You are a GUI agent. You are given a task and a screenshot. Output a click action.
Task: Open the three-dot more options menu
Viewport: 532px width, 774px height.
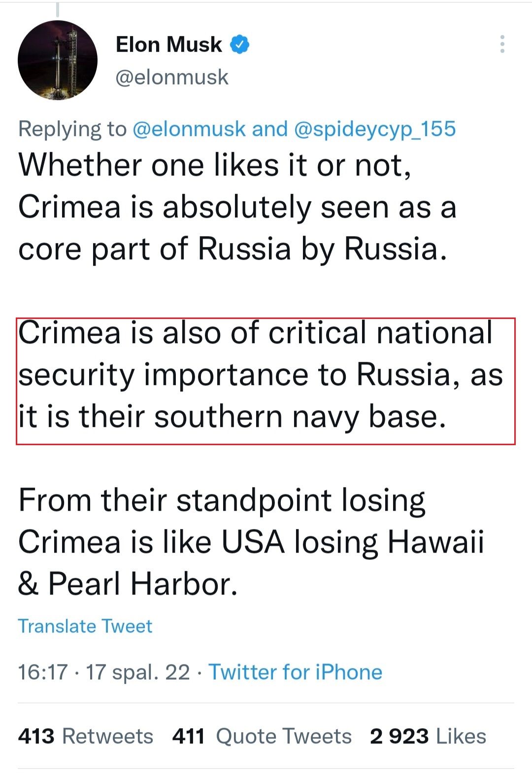(502, 44)
